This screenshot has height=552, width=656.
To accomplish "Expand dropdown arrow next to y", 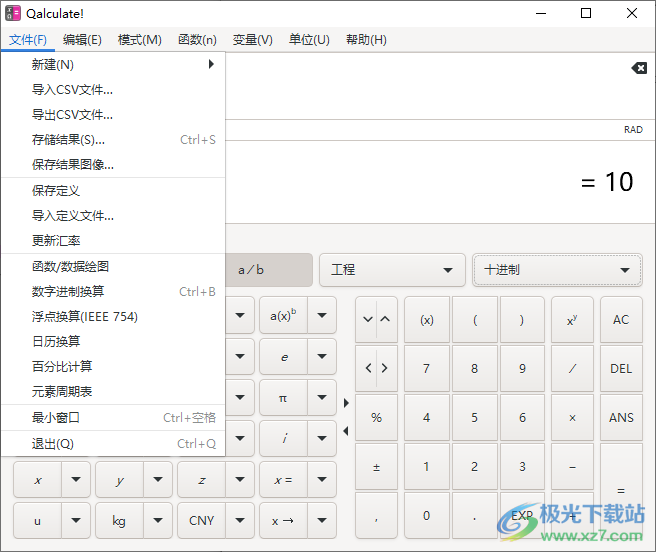I will pyautogui.click(x=158, y=480).
